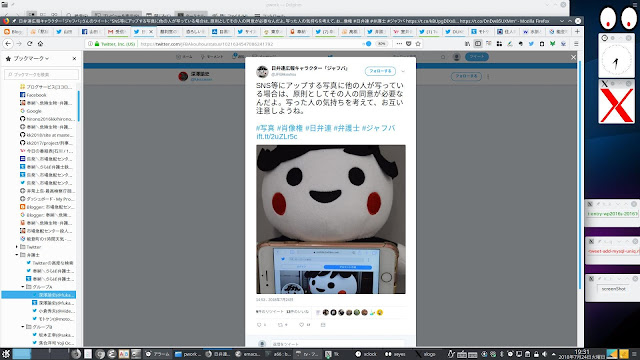Open the KDE application launcher in taskbar

pyautogui.click(x=6, y=353)
